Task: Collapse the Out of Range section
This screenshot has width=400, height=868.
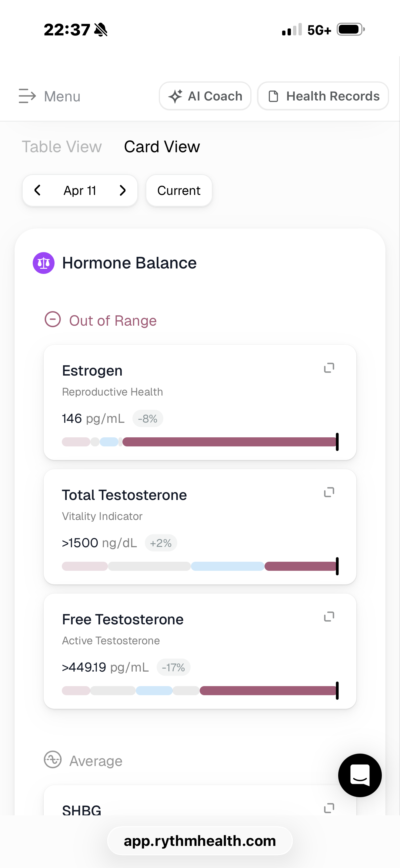Action: [53, 319]
